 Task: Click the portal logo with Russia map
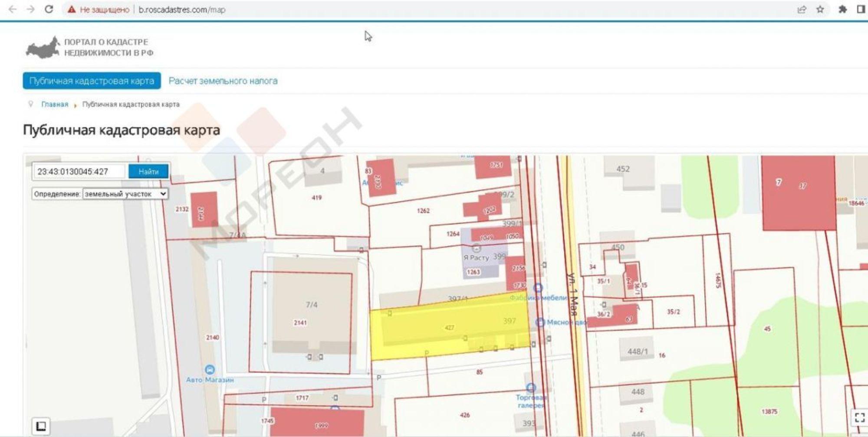43,47
